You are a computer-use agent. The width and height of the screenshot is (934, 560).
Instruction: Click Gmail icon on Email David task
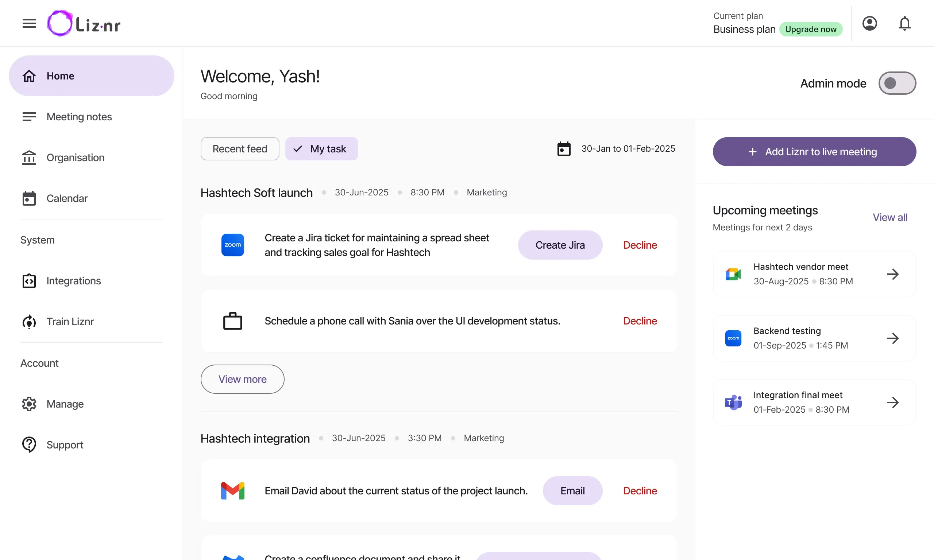pos(232,491)
